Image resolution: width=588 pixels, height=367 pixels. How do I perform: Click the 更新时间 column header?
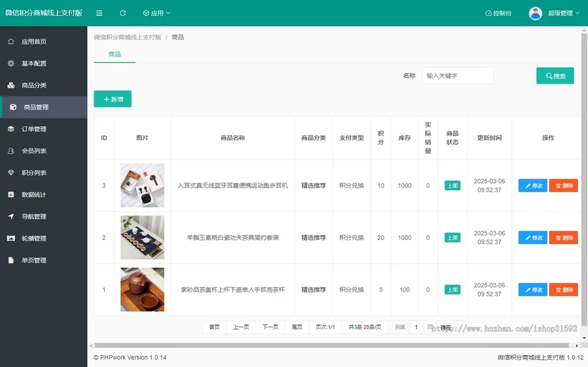tap(490, 138)
